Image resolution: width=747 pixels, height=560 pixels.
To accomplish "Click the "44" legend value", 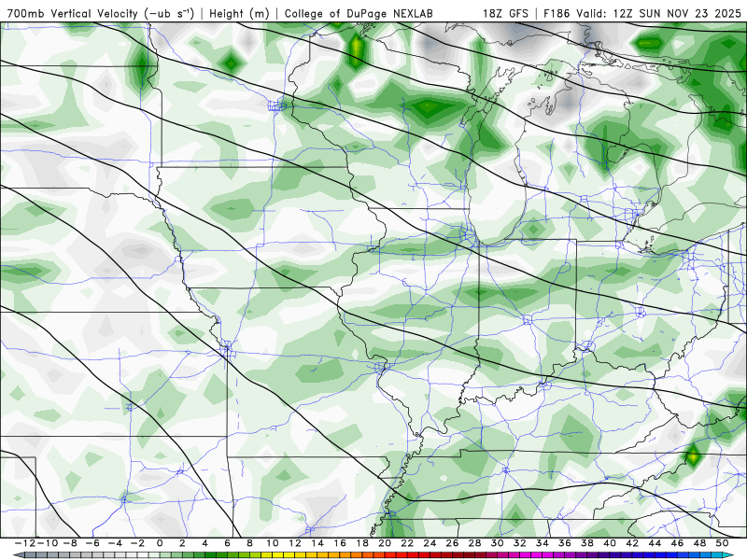I will pos(655,543).
